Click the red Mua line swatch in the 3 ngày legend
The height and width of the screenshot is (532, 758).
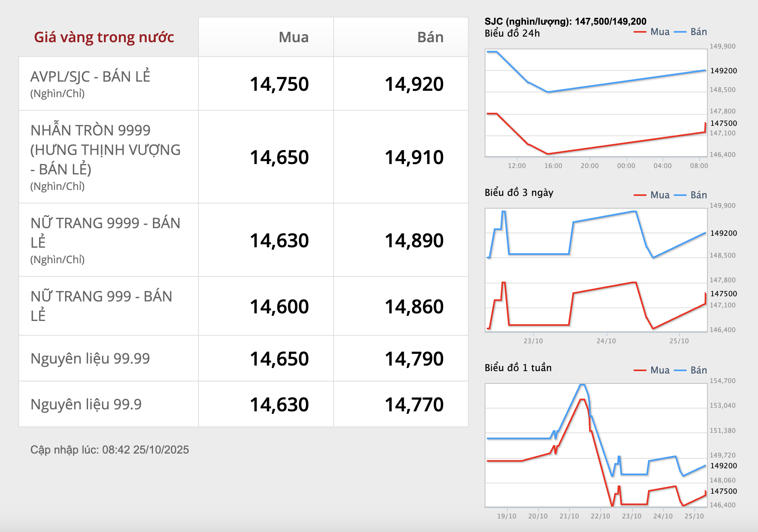(x=640, y=195)
